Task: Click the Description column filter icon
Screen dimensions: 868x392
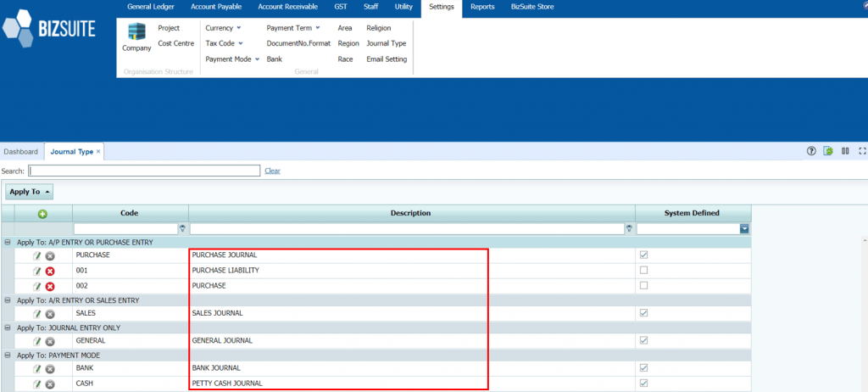Action: (x=629, y=228)
